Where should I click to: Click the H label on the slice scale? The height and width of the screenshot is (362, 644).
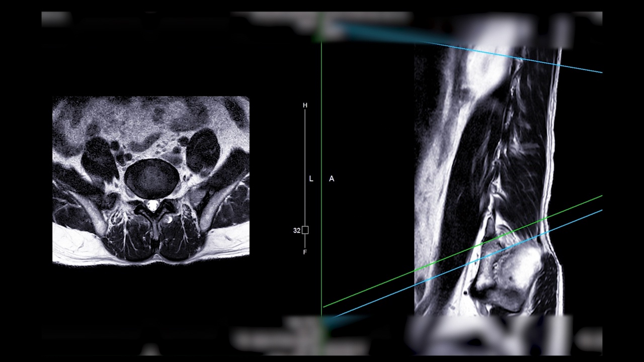click(x=305, y=105)
